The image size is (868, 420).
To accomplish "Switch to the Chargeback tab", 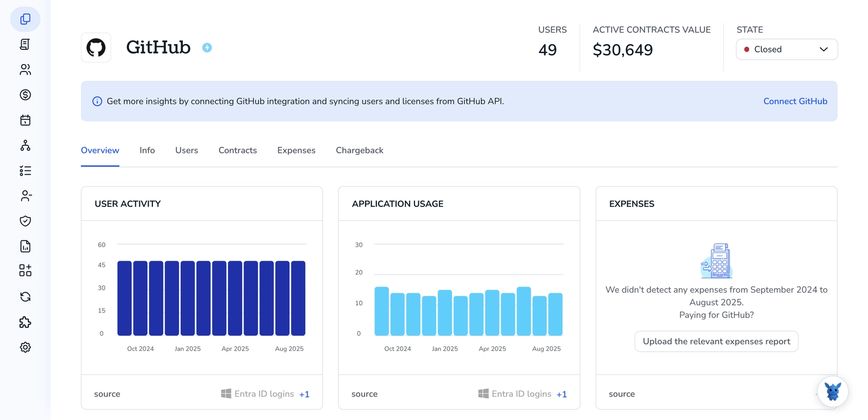I will coord(359,150).
